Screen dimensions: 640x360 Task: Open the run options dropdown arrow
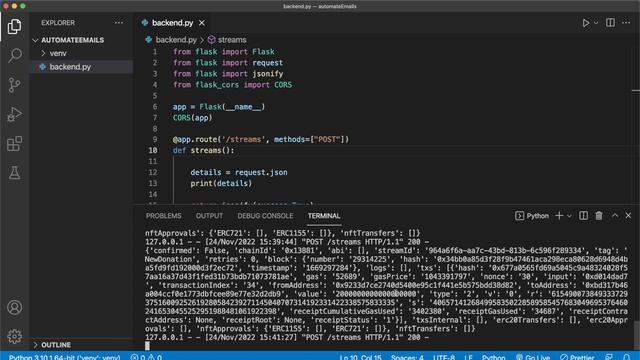[596, 23]
